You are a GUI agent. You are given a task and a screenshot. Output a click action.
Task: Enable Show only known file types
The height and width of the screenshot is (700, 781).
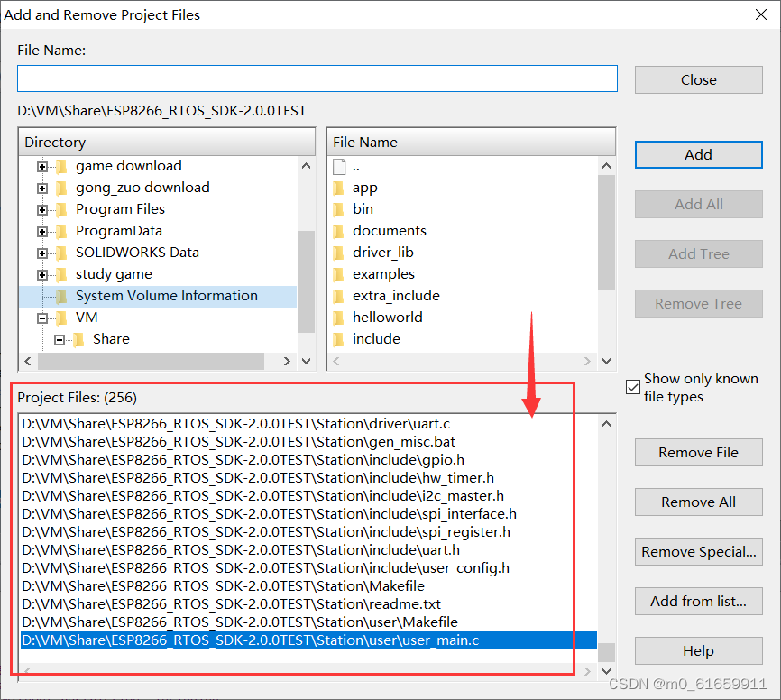coord(634,387)
